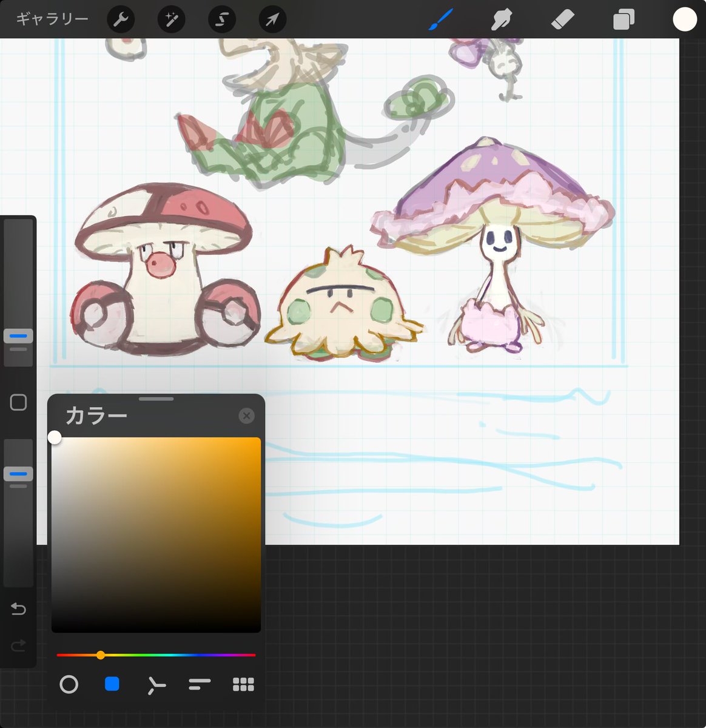
Task: Open the Adjustments magic wand menu
Action: click(171, 20)
